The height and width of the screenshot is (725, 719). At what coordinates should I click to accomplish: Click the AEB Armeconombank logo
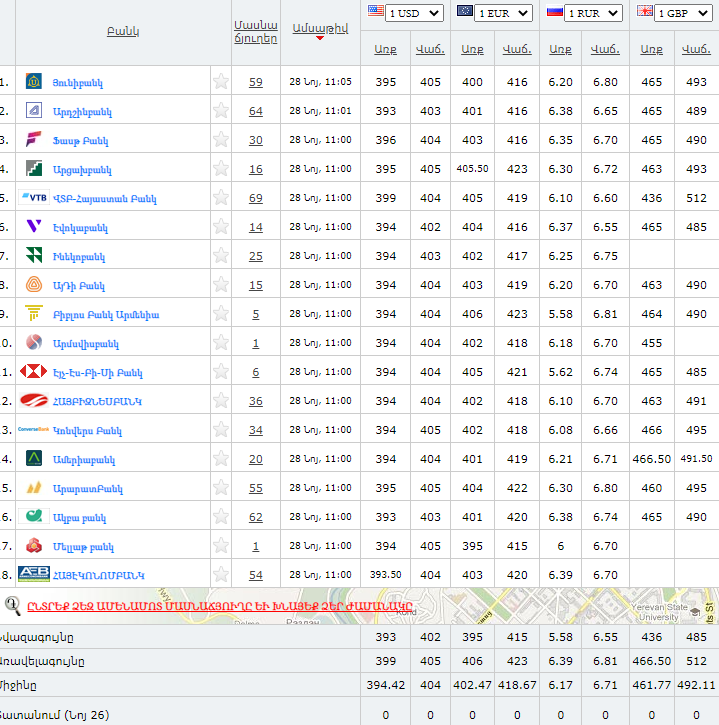coord(34,574)
